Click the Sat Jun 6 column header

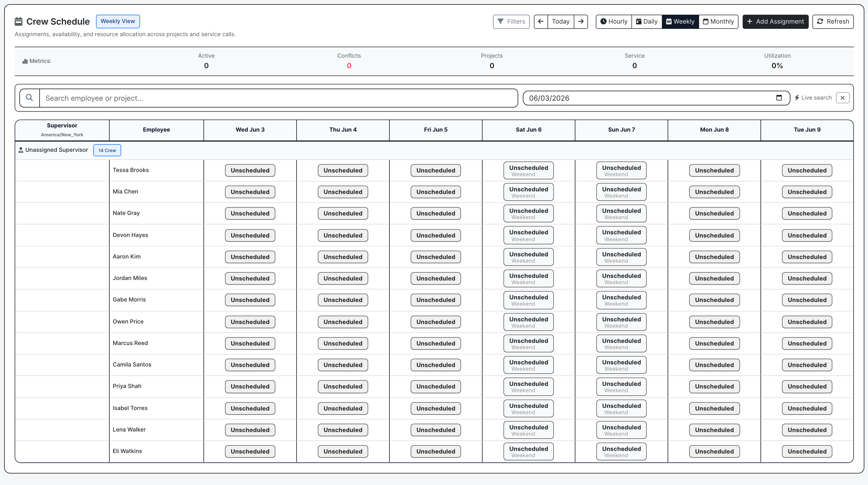tap(528, 130)
